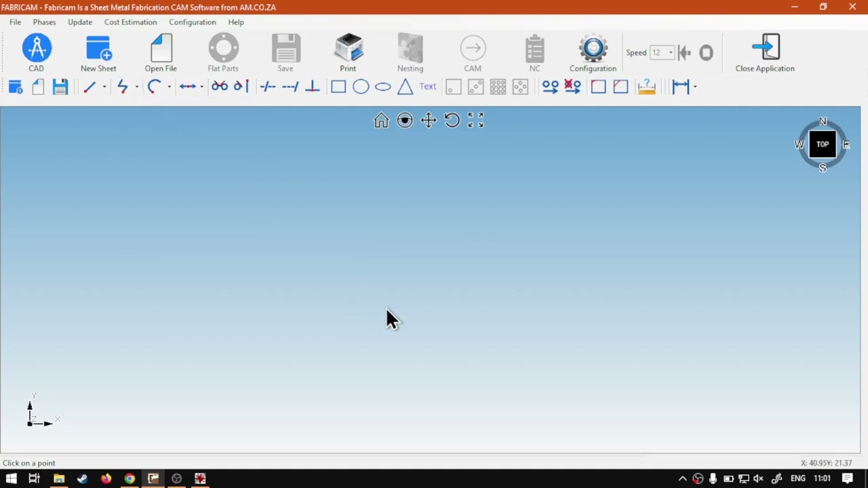Draw a Rectangle shape

(338, 87)
